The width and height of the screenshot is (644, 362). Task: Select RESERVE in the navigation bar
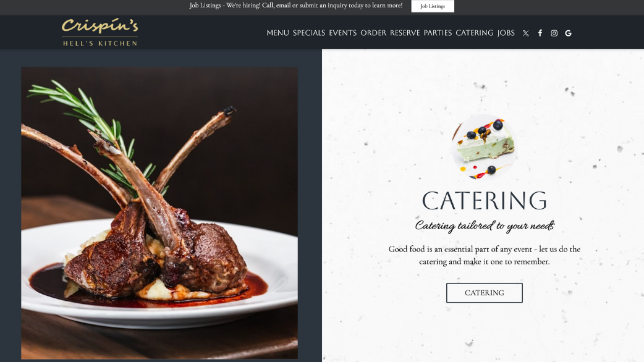pyautogui.click(x=405, y=33)
